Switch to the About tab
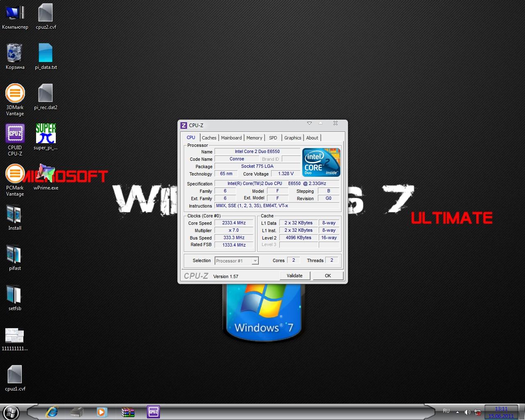This screenshot has width=525, height=420. [x=312, y=138]
